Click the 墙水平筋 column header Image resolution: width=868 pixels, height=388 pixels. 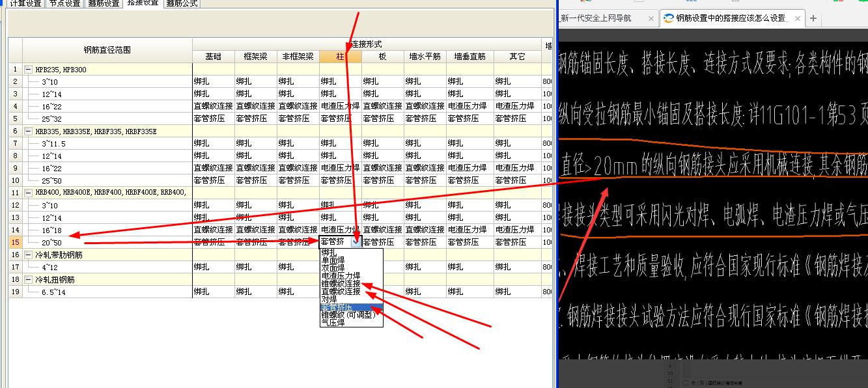pos(425,57)
